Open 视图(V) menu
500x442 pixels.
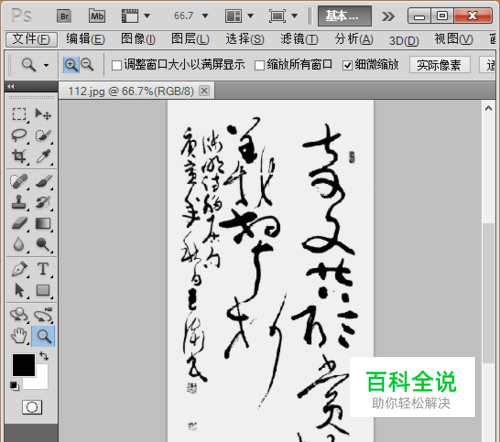tap(454, 40)
